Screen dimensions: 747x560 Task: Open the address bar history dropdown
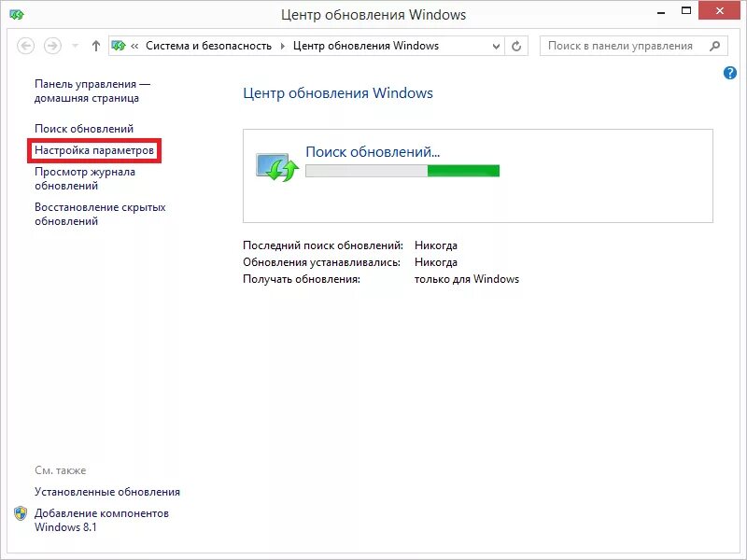click(x=496, y=46)
